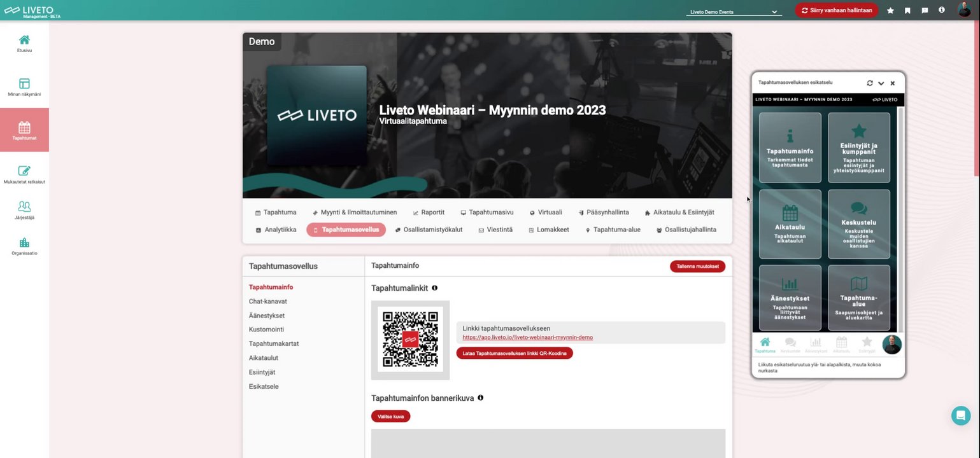Image resolution: width=980 pixels, height=458 pixels.
Task: Click info icon next to Tapahtumainfon bannerikuva
Action: [x=481, y=398]
